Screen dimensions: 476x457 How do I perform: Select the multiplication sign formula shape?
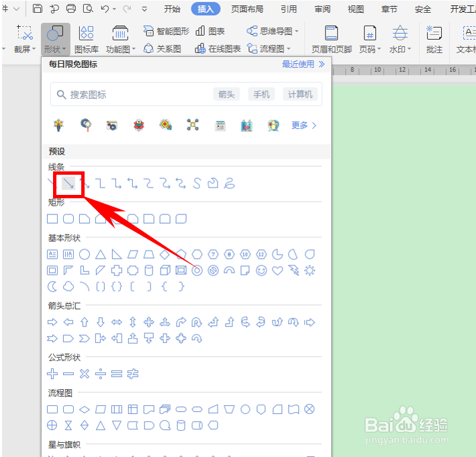85,374
